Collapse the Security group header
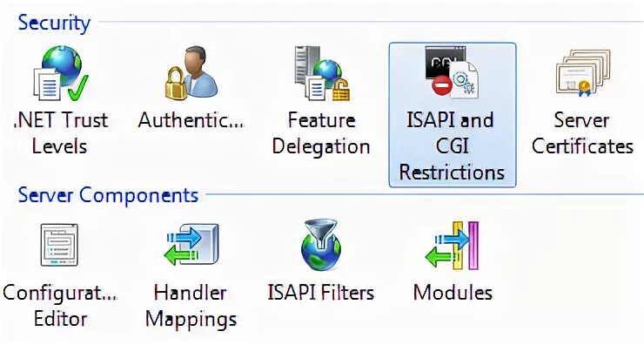644x345 pixels. coord(54,22)
